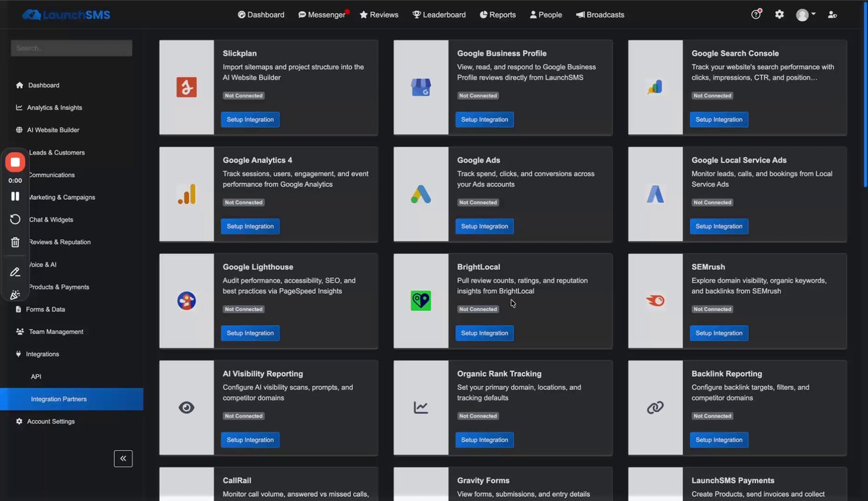Expand Team Management sidebar section
The height and width of the screenshot is (501, 868).
[x=72, y=332]
